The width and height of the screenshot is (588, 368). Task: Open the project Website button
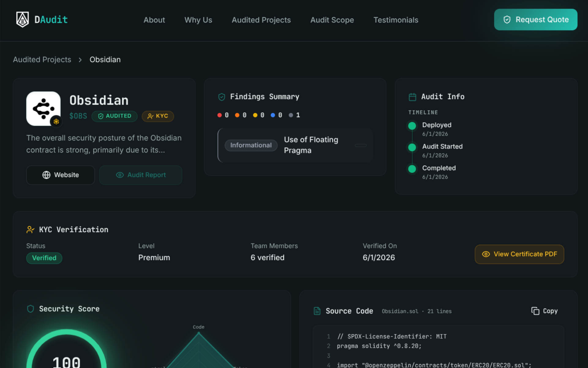pos(60,175)
